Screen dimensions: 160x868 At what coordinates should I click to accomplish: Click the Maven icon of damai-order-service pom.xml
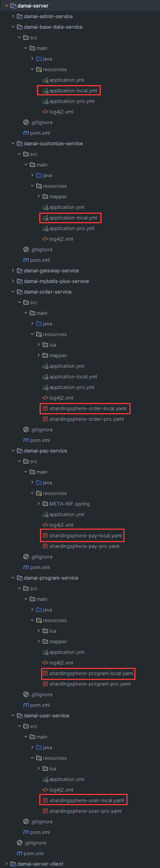[26, 440]
